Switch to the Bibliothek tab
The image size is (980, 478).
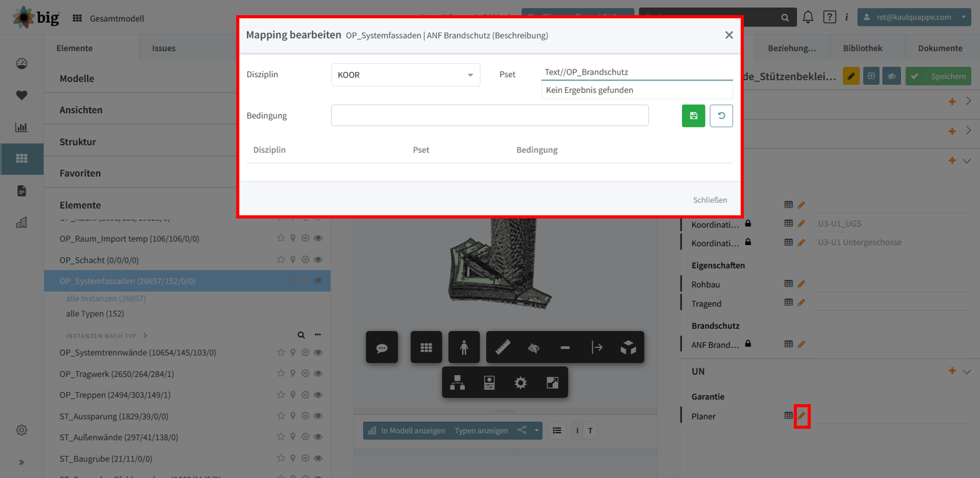[863, 48]
